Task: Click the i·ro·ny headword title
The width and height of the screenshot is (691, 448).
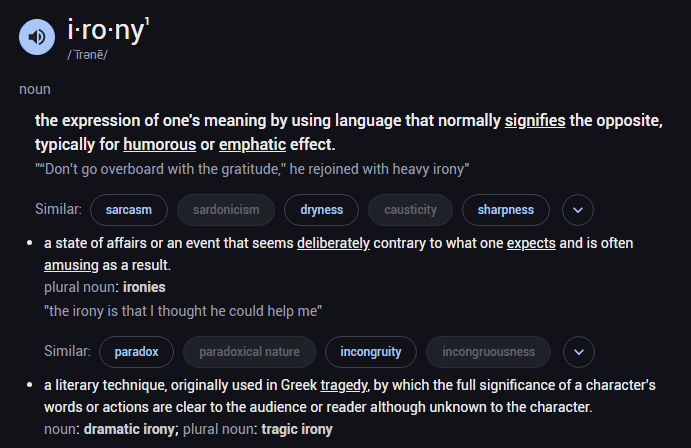Action: coord(106,30)
